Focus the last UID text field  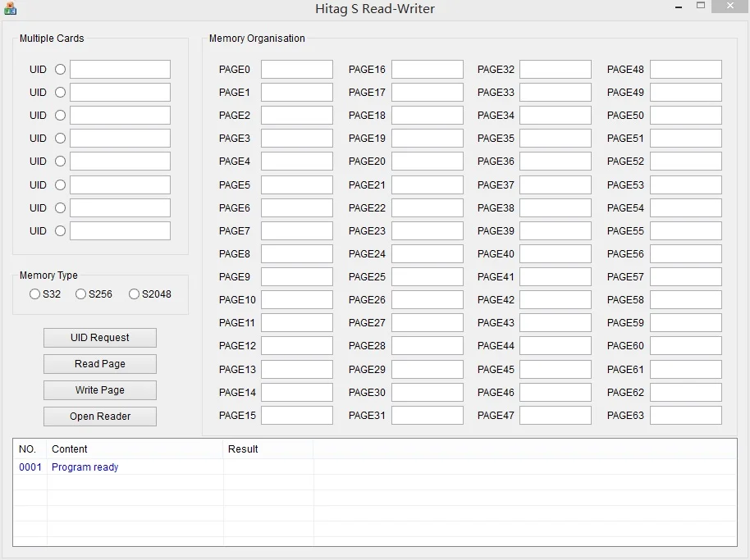coord(120,230)
